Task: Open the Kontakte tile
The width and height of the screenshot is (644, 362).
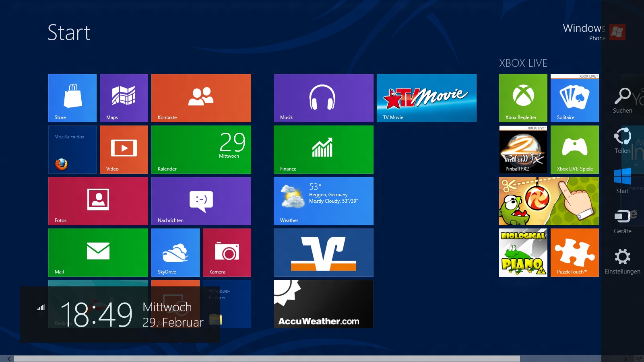Action: pyautogui.click(x=201, y=98)
